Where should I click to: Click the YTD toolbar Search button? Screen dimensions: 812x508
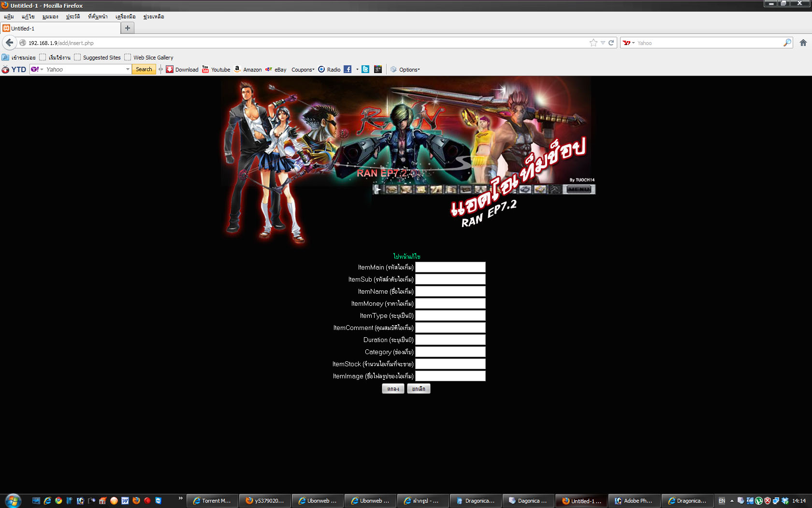(x=144, y=70)
